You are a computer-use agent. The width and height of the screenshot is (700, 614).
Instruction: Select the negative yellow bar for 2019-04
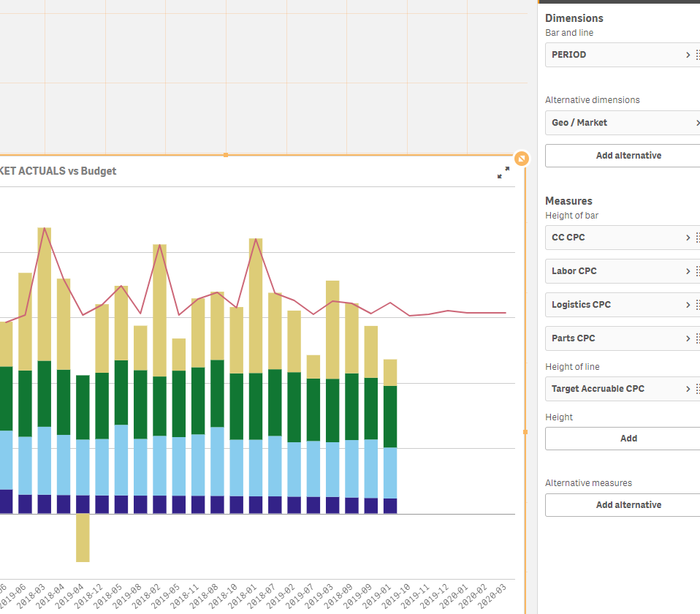click(83, 537)
